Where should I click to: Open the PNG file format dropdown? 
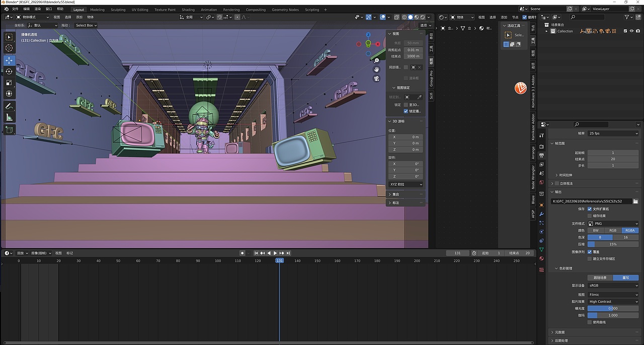pos(613,224)
